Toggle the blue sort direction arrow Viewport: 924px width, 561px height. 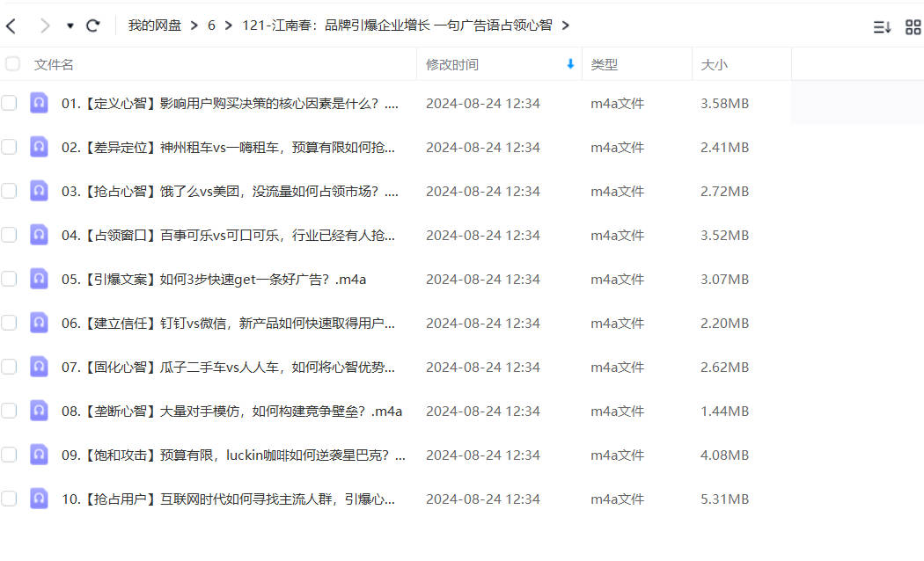(x=570, y=64)
